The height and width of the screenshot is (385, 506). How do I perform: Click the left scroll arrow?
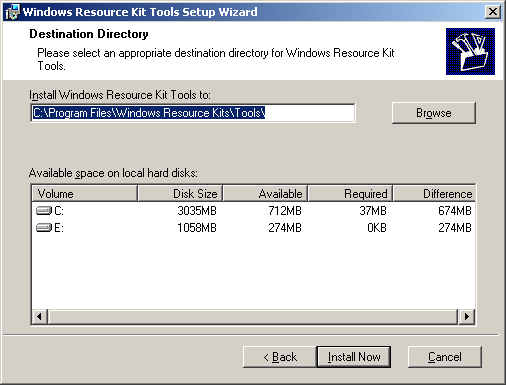[40, 316]
